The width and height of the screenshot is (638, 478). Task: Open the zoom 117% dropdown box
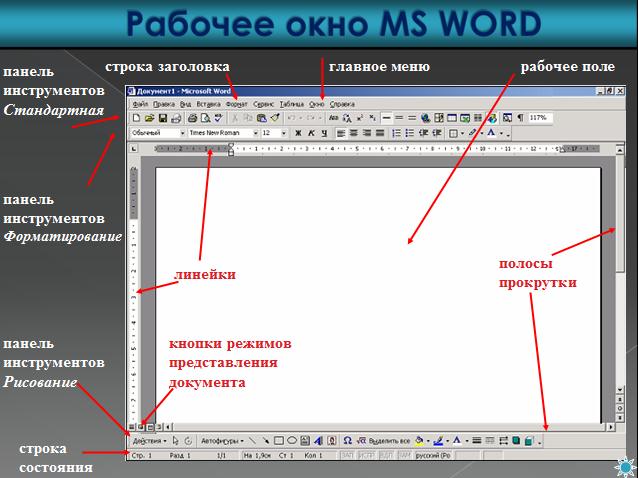[x=541, y=118]
